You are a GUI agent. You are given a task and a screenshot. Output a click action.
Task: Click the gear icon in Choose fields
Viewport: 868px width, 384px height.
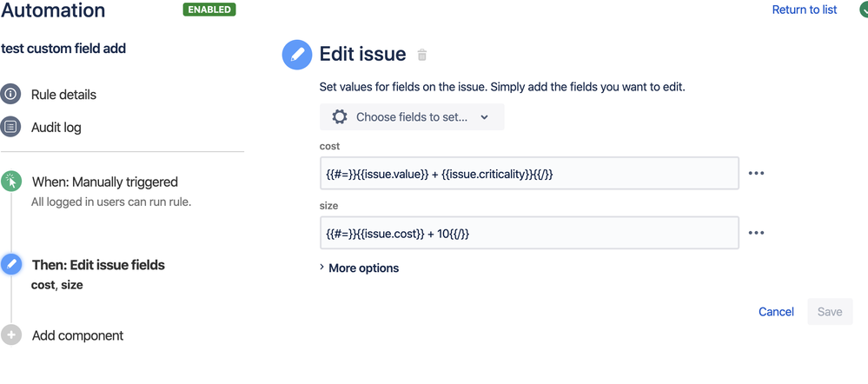point(340,116)
